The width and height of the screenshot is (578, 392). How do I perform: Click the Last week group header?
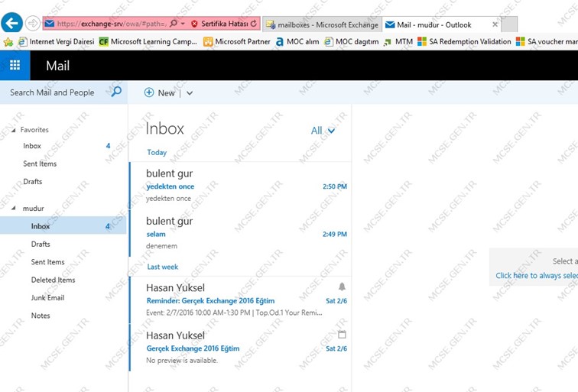point(163,267)
